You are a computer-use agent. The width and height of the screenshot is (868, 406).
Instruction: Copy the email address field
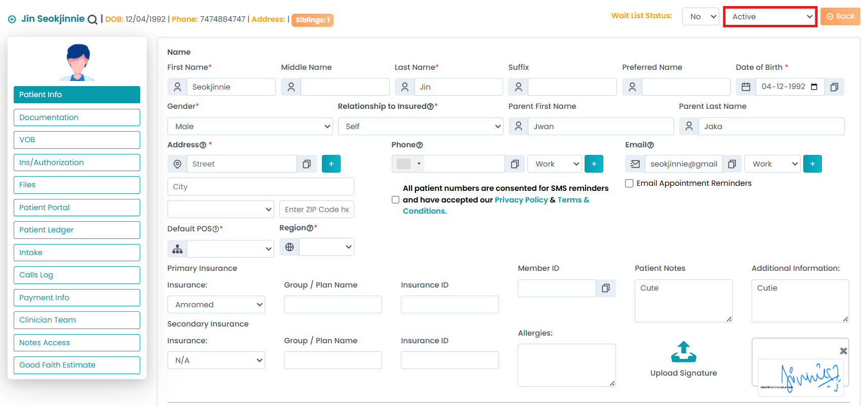(x=732, y=164)
